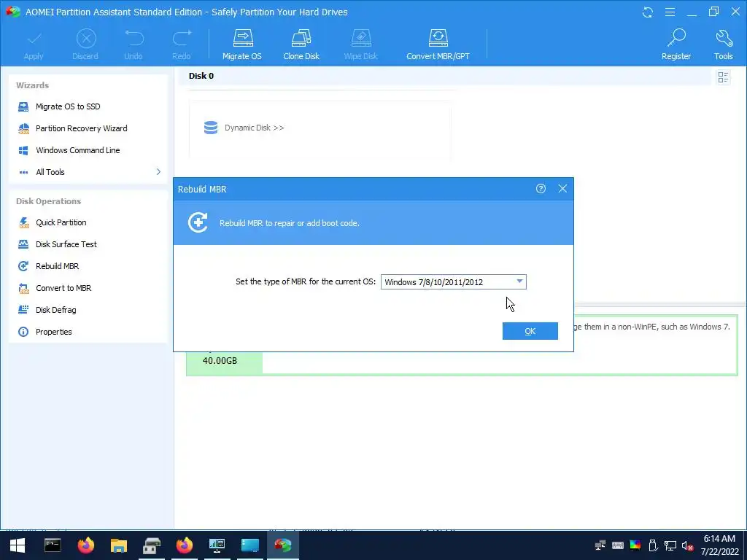This screenshot has height=560, width=747.
Task: Click the Migrate OS toolbar icon
Action: coord(242,44)
